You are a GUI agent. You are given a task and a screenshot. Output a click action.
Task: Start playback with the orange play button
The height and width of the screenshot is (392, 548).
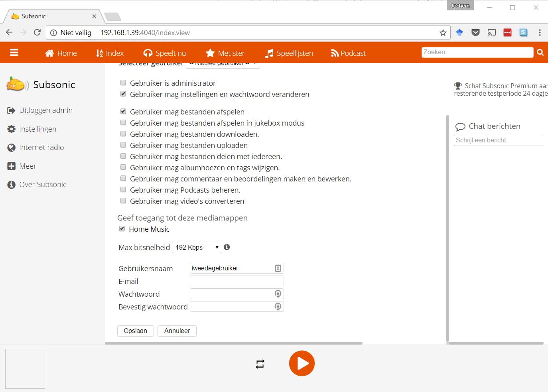[x=302, y=363]
